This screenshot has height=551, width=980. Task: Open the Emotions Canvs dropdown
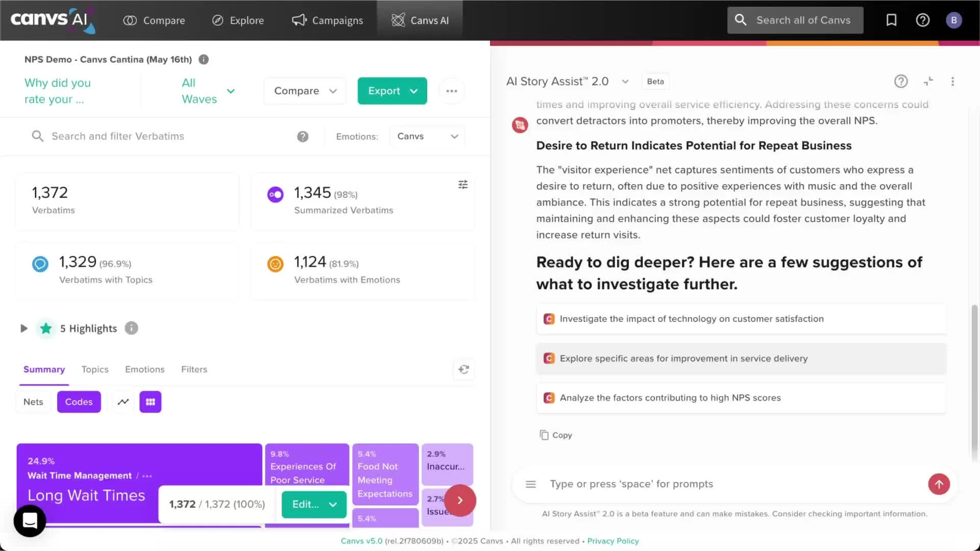pyautogui.click(x=427, y=136)
